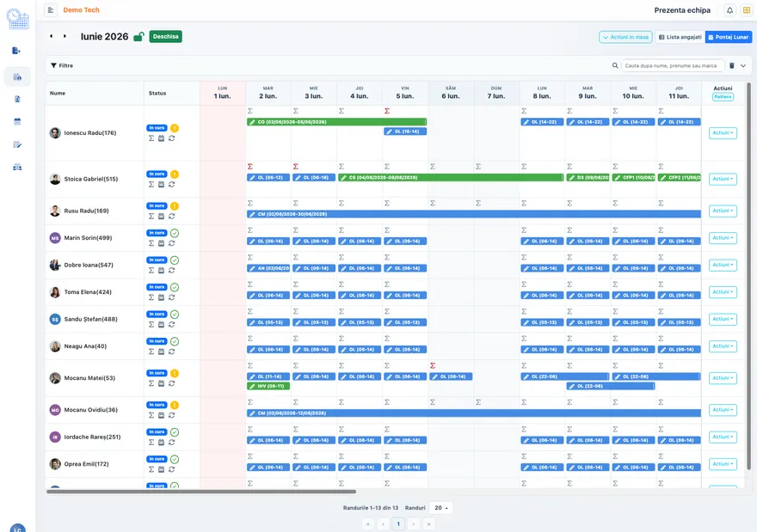Screen dimensions: 757x532
Task: Click sigma icon in Toma Elena status
Action: tap(151, 297)
